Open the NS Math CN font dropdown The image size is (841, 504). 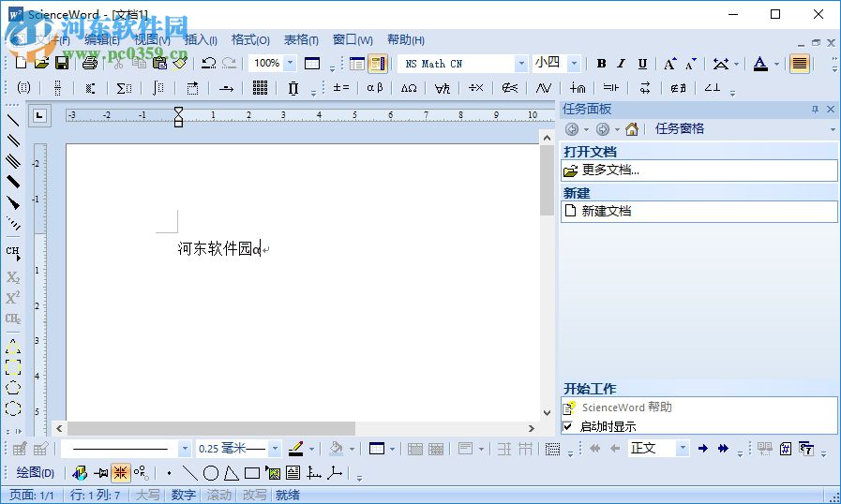(520, 64)
